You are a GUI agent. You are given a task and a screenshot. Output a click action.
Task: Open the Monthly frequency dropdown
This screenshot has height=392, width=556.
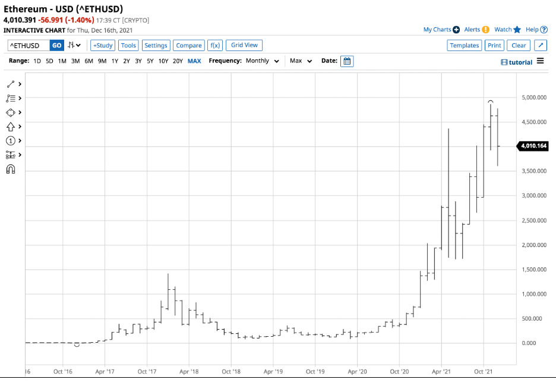[x=263, y=61]
